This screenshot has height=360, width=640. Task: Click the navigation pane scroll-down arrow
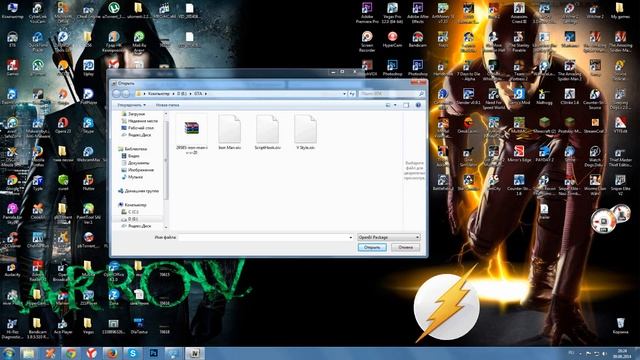coord(166,227)
